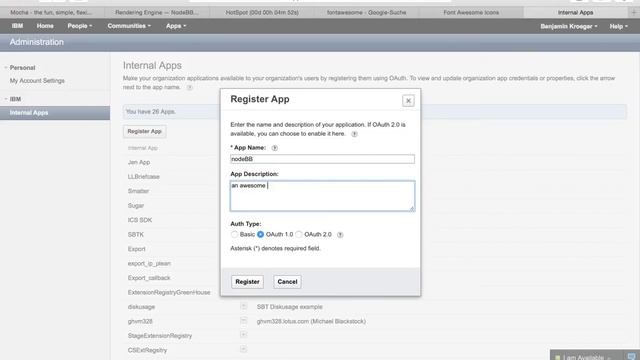The height and width of the screenshot is (360, 640).
Task: Click the Export app row
Action: coord(136,249)
